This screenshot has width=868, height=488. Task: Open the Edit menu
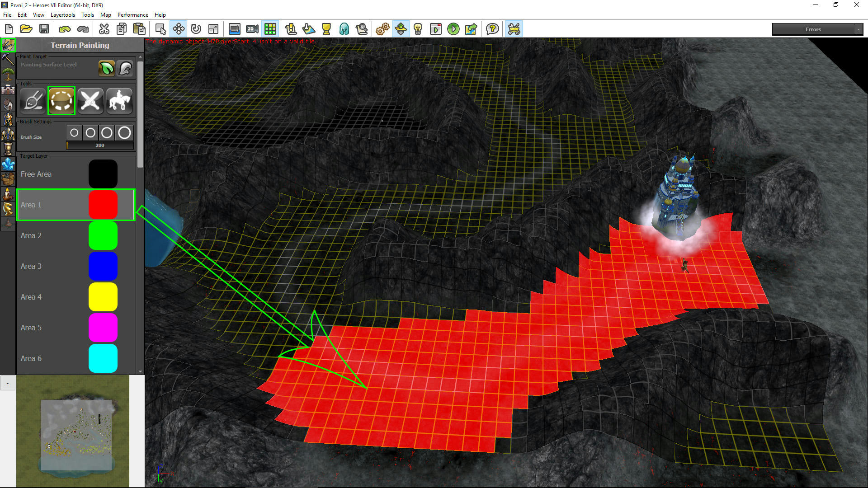tap(22, 14)
